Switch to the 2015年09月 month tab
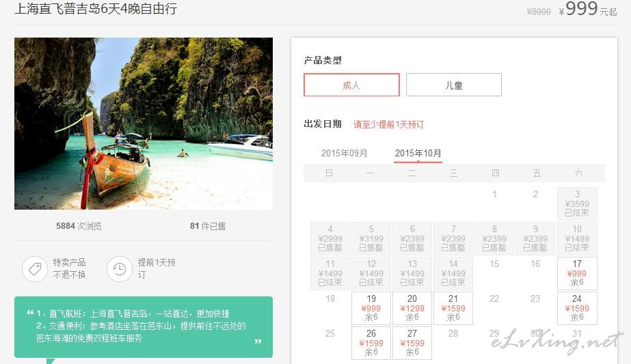 click(x=344, y=153)
